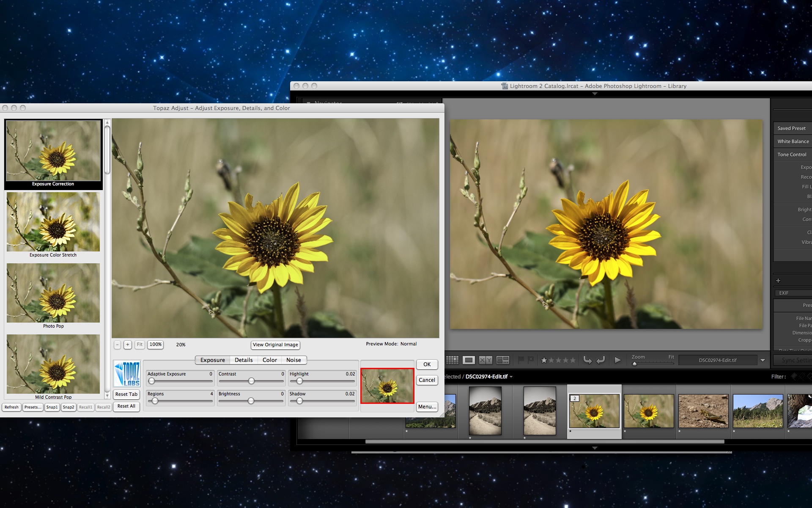This screenshot has height=508, width=812.
Task: Flag photo as pick
Action: point(521,360)
